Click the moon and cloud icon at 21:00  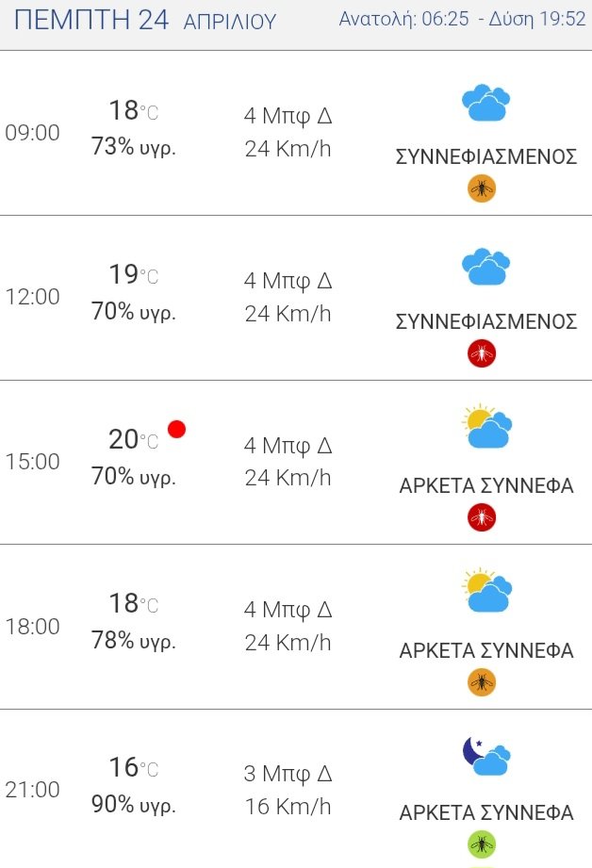[x=486, y=756]
